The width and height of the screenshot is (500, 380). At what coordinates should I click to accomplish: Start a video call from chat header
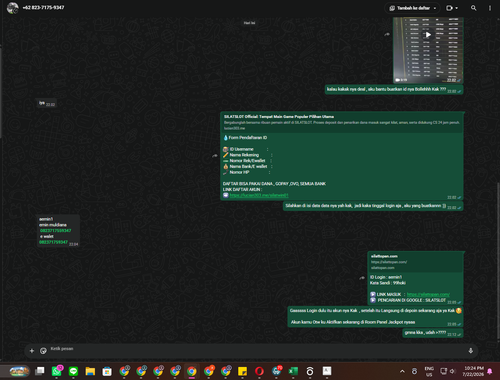449,8
